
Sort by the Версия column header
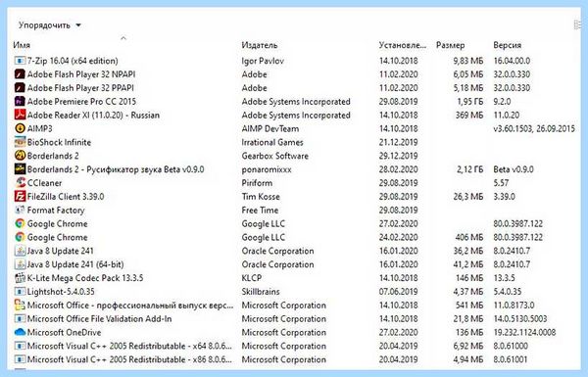point(507,45)
